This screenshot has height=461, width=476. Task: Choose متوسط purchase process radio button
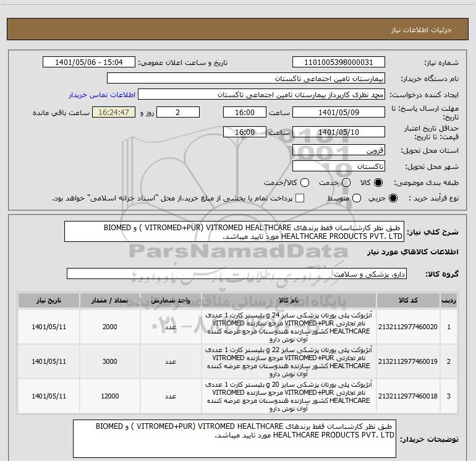(357, 198)
